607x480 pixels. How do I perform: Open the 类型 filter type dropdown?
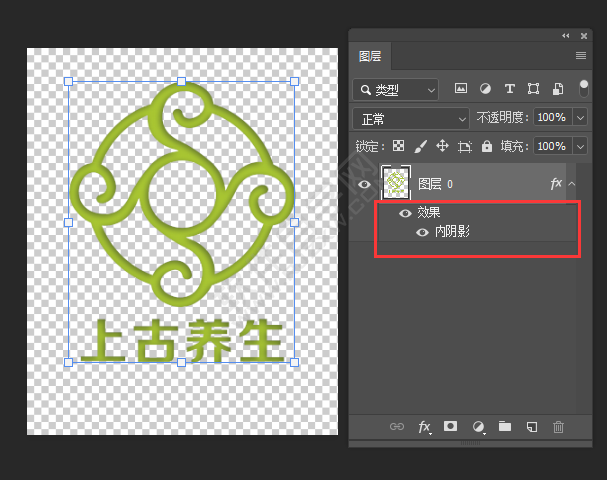coord(396,90)
